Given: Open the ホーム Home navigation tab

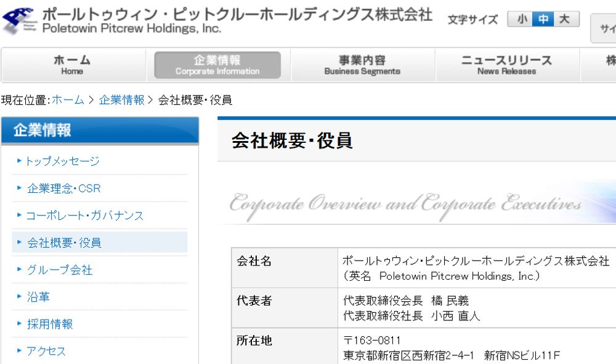Looking at the screenshot, I should [73, 65].
